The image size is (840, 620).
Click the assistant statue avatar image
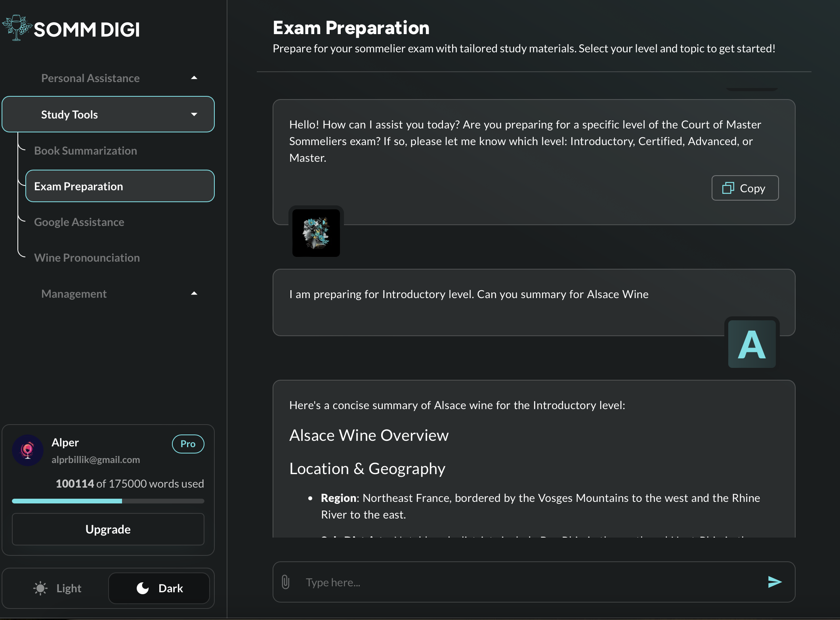pos(316,233)
